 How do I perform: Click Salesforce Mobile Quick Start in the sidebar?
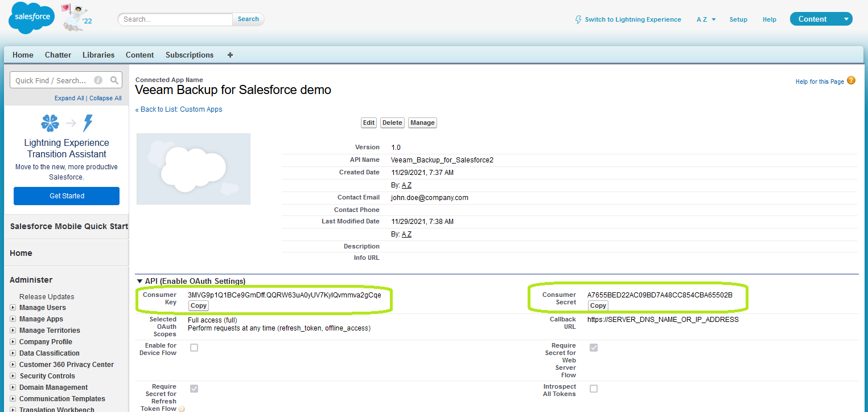point(69,226)
